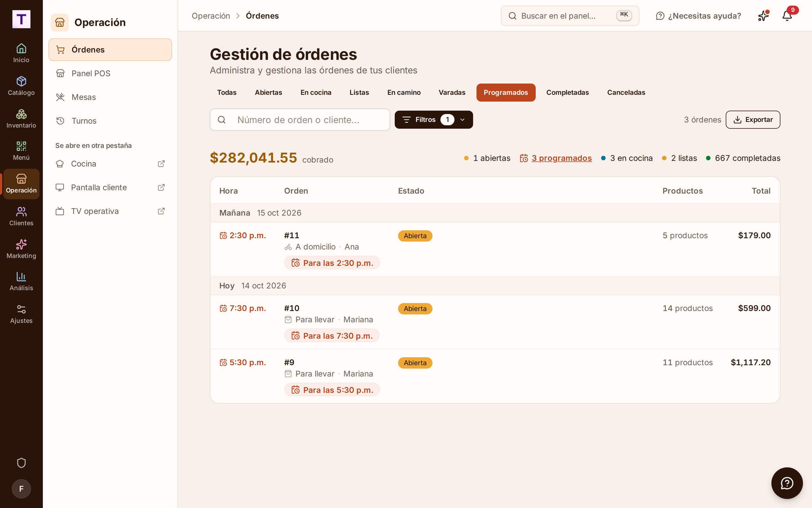This screenshot has width=812, height=508.
Task: Open the user avatar F
Action: tap(21, 489)
